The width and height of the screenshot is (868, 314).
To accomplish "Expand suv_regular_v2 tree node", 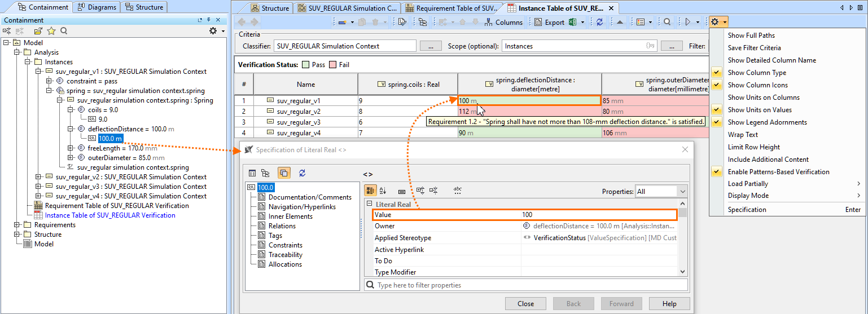I will (x=39, y=177).
